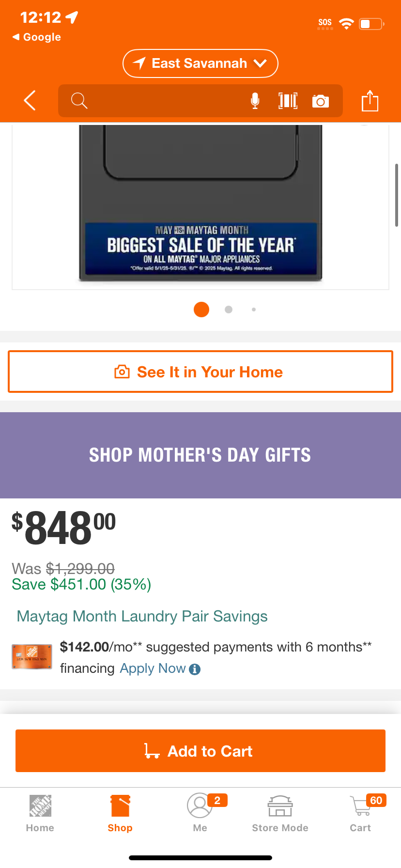Viewport: 401px width, 868px height.
Task: Expand the East Savannah store selector
Action: 200,63
